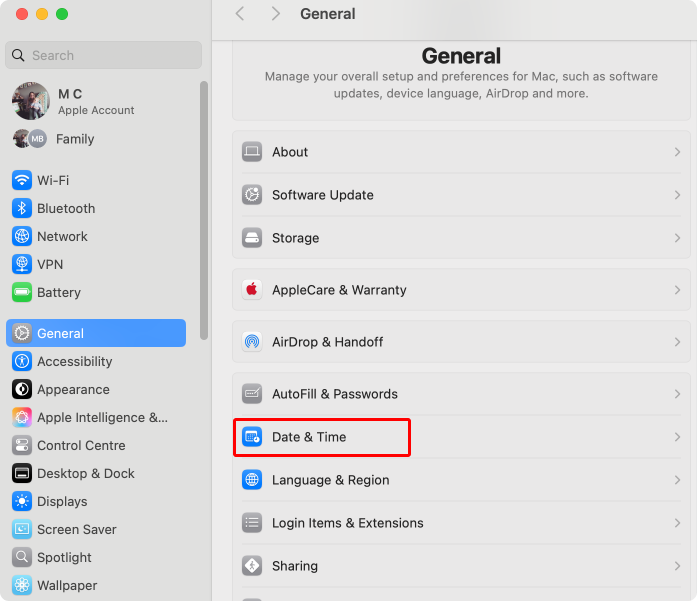The height and width of the screenshot is (601, 697).
Task: Click the Bluetooth icon in sidebar
Action: 22,208
